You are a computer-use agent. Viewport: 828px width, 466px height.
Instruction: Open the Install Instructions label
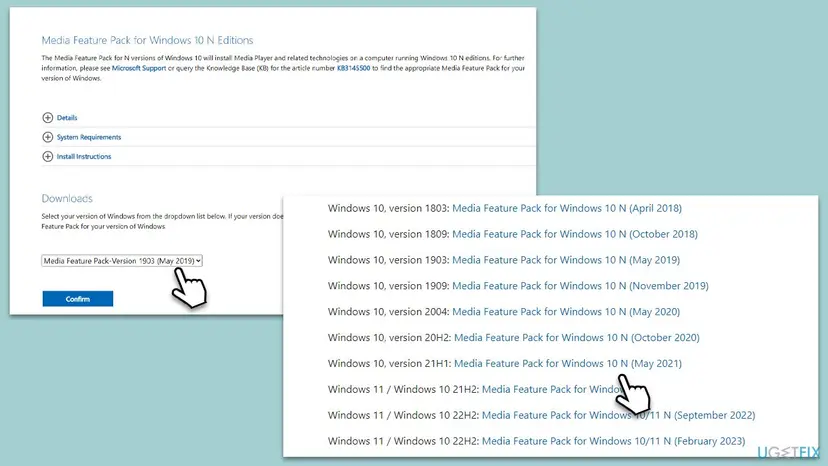(84, 156)
